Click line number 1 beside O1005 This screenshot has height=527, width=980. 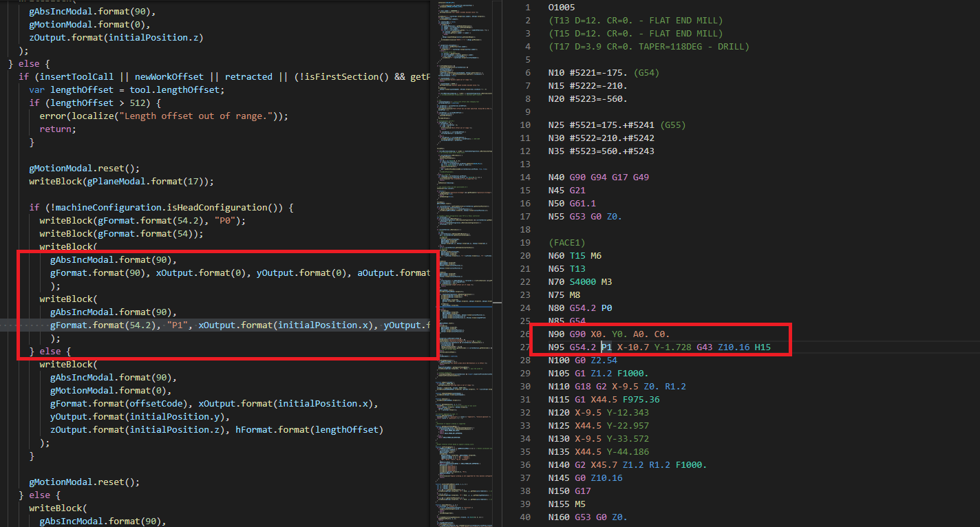526,7
